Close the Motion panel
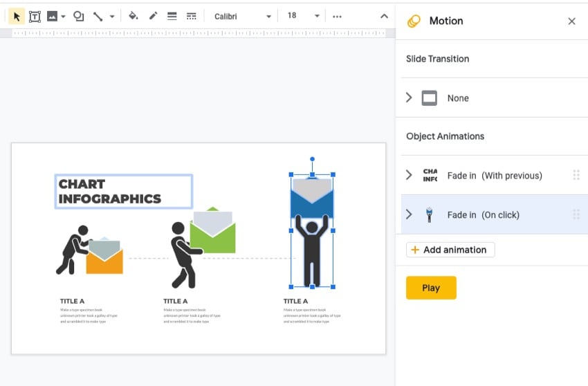Viewport: 588px width, 386px height. click(571, 21)
